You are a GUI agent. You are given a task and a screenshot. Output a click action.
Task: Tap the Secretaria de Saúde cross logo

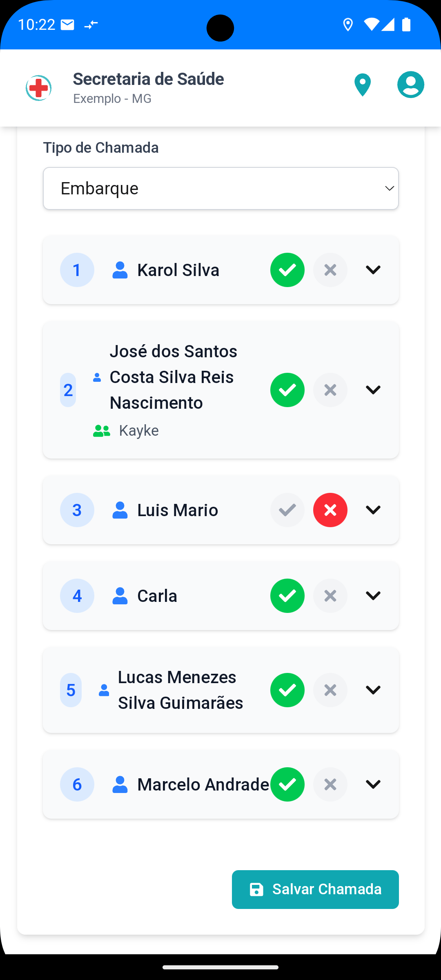pos(39,88)
